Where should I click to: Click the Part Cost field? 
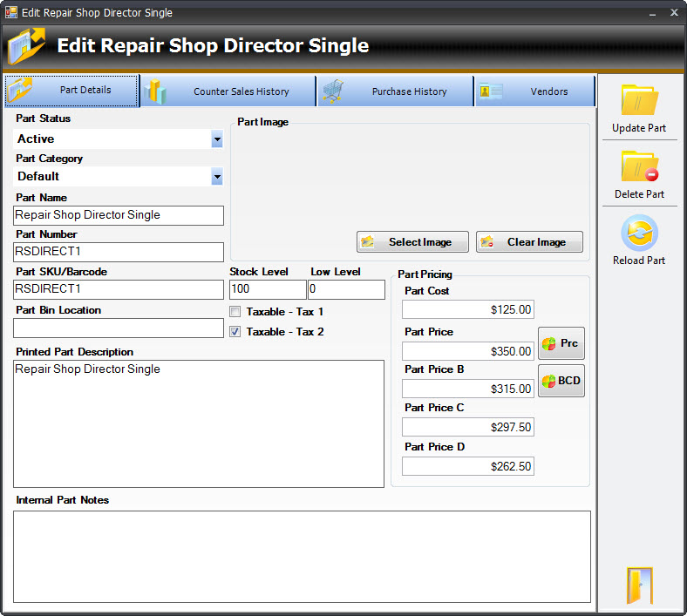(468, 309)
